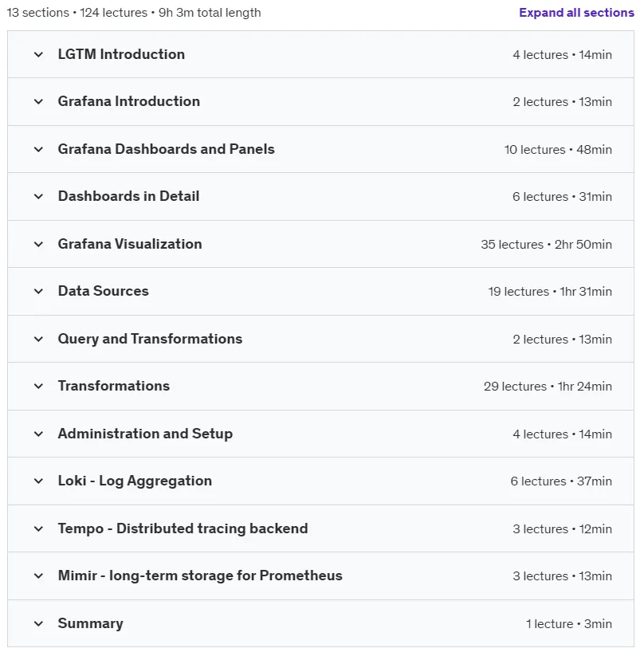Screen dimensions: 644x656
Task: Expand the Grafana Visualization chevron
Action: coord(38,245)
